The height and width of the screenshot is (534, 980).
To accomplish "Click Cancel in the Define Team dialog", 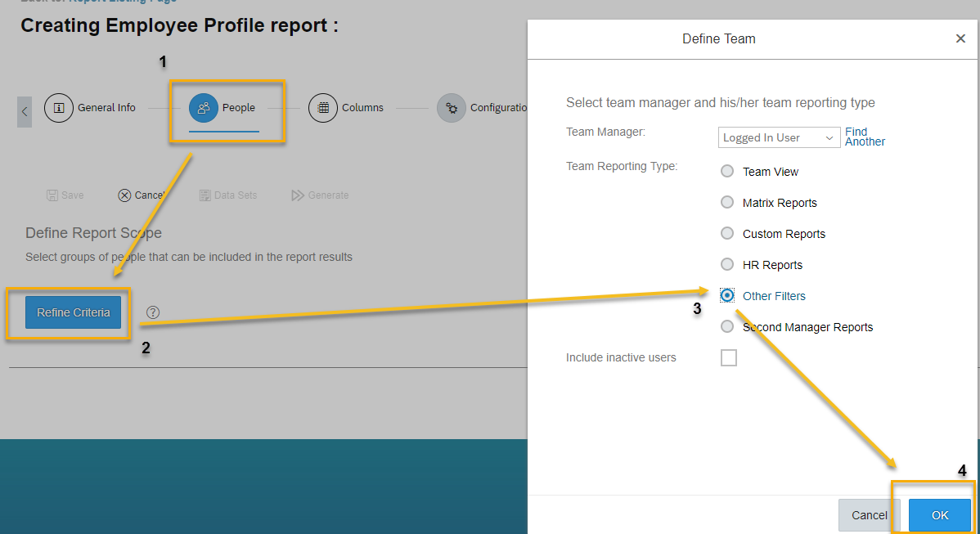I will pos(869,515).
